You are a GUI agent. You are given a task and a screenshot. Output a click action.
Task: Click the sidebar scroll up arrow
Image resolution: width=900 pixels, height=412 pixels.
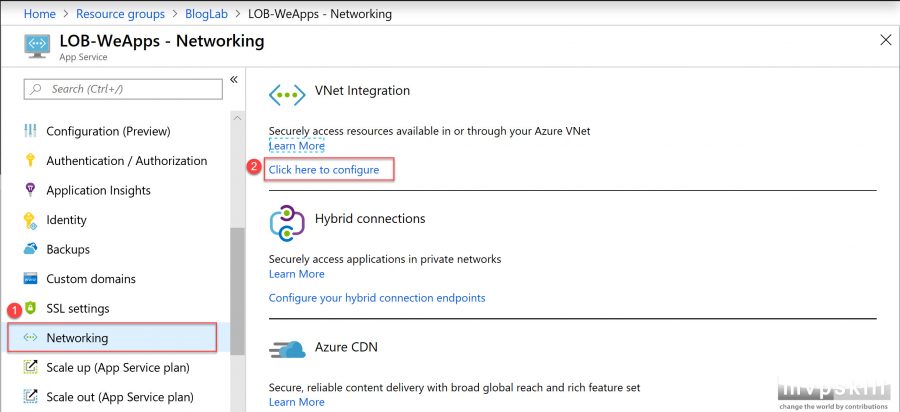pos(237,118)
